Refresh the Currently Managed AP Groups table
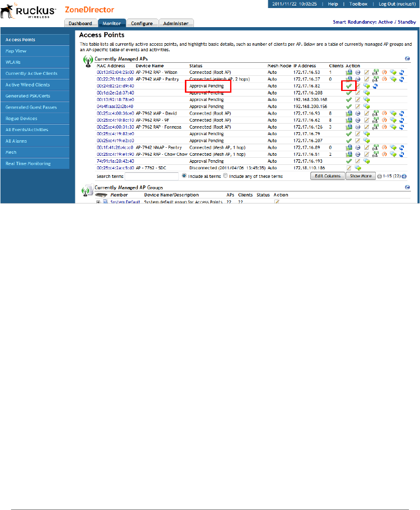The width and height of the screenshot is (420, 510). tap(407, 187)
